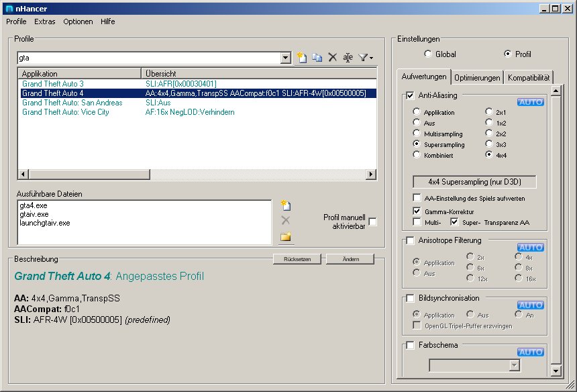This screenshot has height=392, width=577.
Task: Select gta4.exe in executable list
Action: pos(34,205)
